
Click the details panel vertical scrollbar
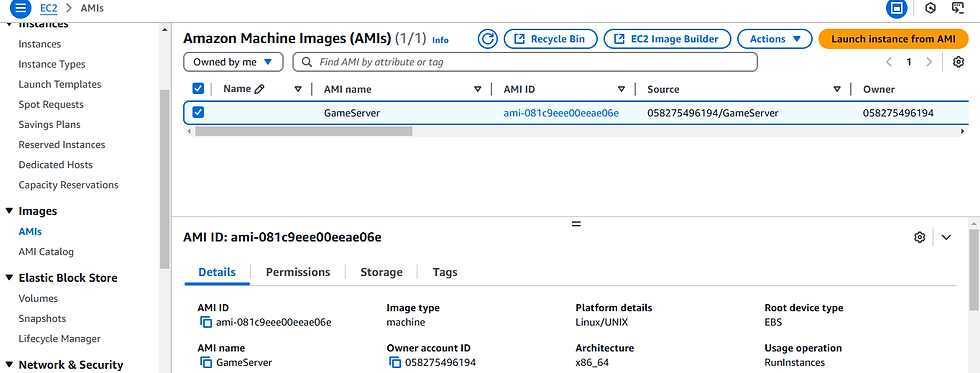[974, 269]
